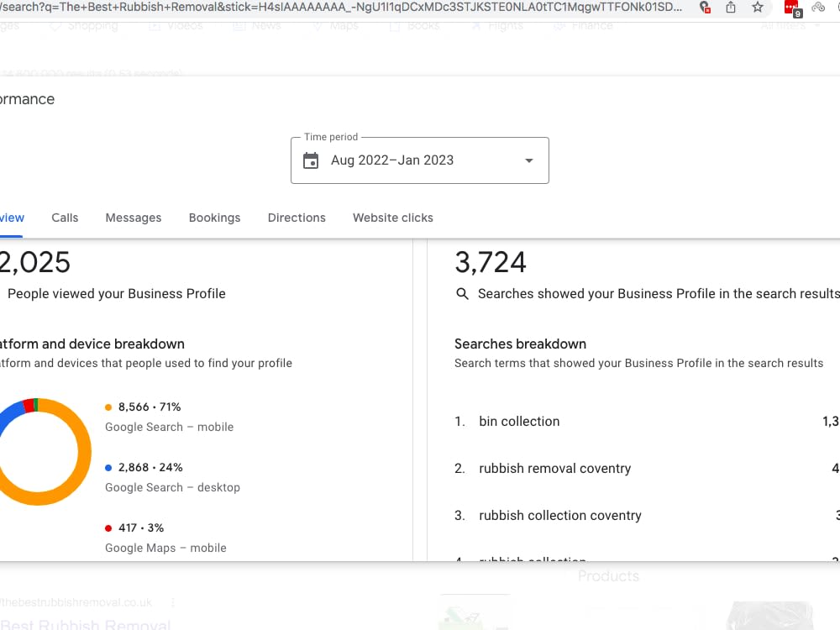Open the extensions icon in browser toolbar
This screenshot has width=840, height=630.
[818, 8]
